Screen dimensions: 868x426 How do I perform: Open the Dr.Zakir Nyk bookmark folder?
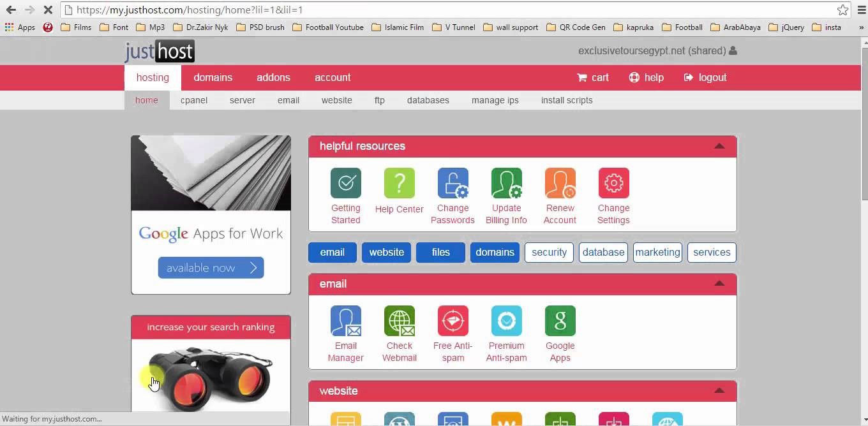point(200,27)
